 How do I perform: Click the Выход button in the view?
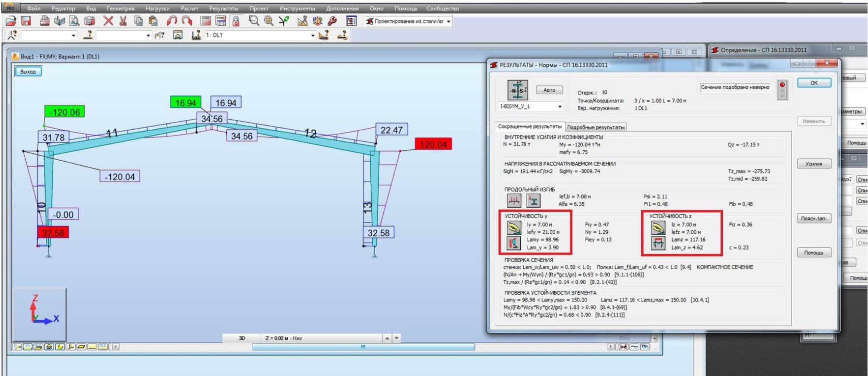point(28,72)
